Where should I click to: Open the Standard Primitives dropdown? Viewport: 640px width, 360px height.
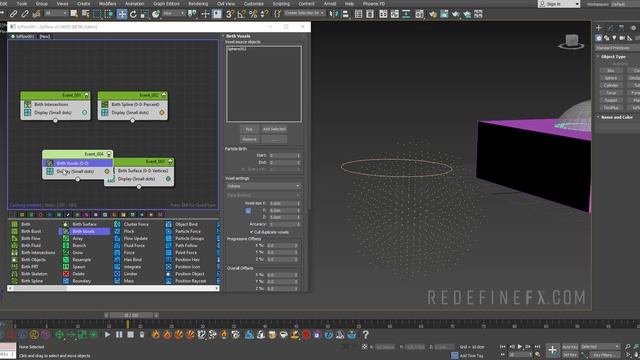pos(618,48)
